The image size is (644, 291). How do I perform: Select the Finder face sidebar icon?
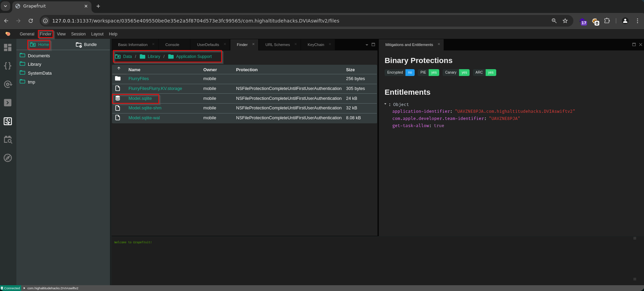8,121
